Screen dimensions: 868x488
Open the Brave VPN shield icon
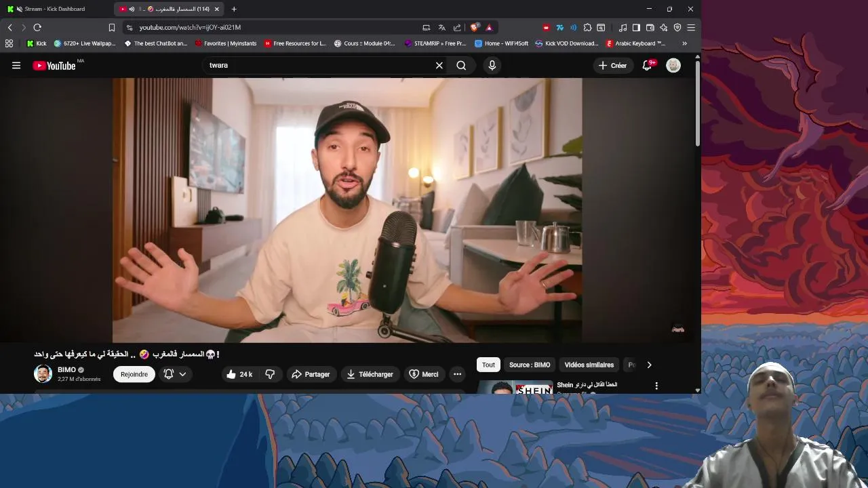(677, 27)
